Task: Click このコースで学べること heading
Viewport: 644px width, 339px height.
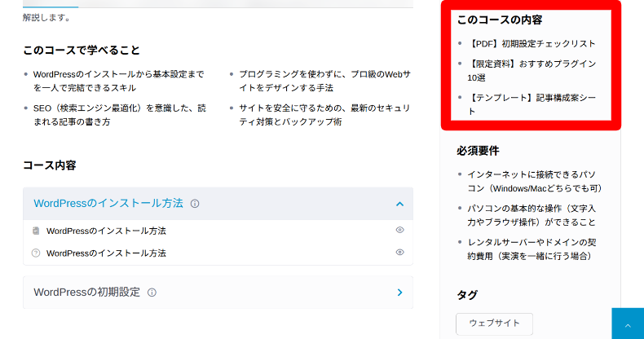Action: point(82,51)
